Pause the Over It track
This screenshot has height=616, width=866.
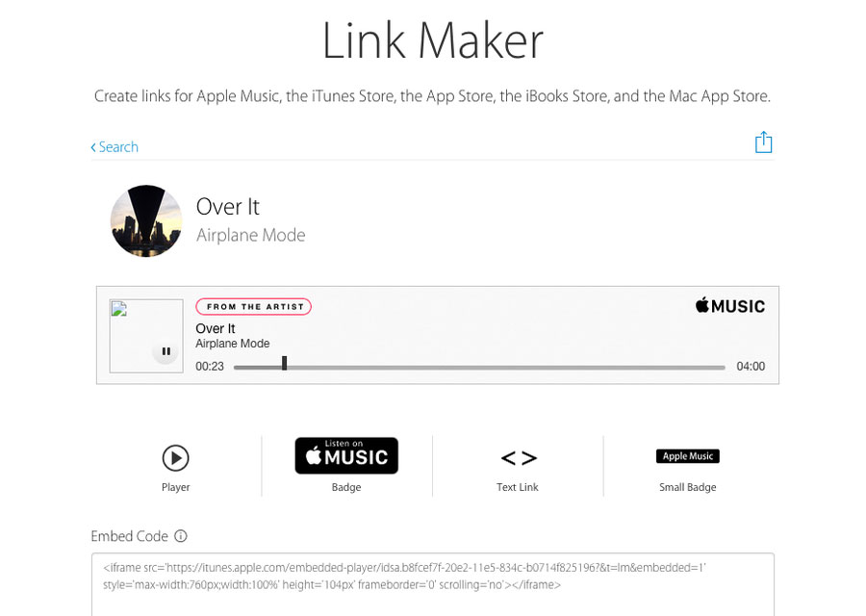166,350
